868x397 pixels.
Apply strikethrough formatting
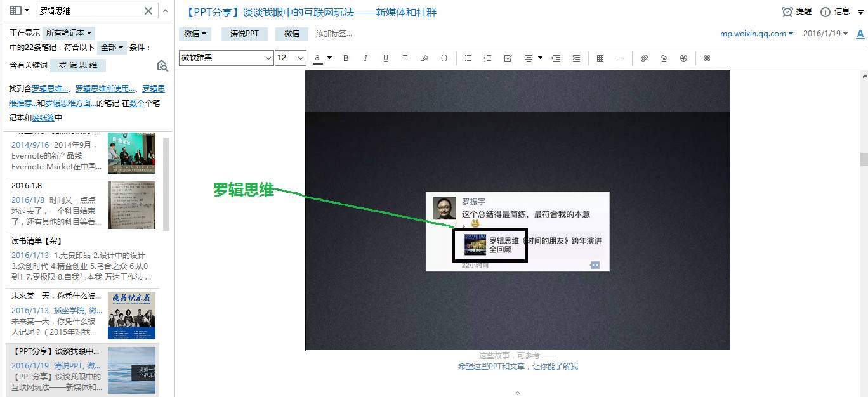coord(405,58)
